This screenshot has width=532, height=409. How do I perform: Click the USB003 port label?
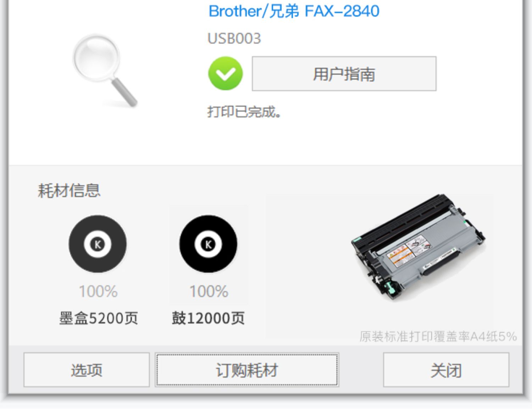click(x=234, y=39)
